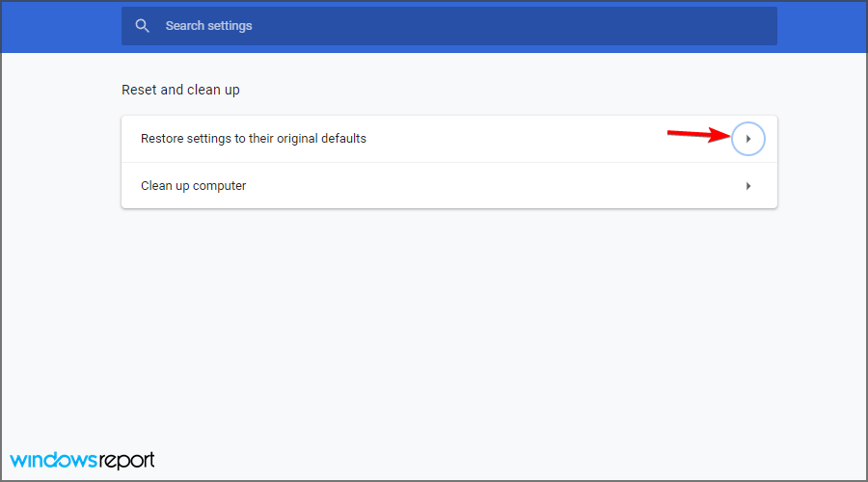Click the black 'report' part of logo
The width and height of the screenshot is (868, 482).
126,461
